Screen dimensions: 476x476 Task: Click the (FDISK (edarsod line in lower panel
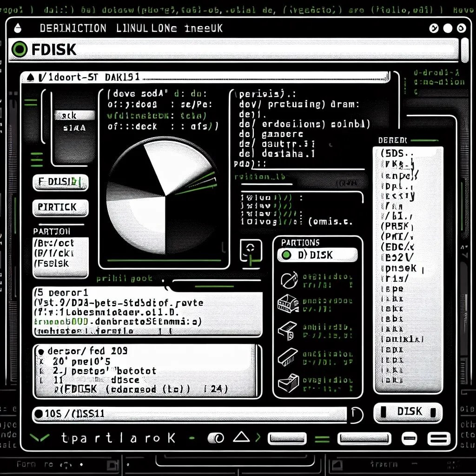point(140,389)
